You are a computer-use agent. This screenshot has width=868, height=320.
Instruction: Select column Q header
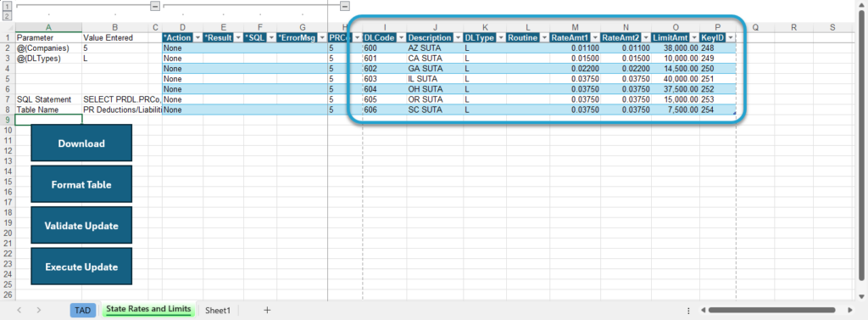click(755, 27)
